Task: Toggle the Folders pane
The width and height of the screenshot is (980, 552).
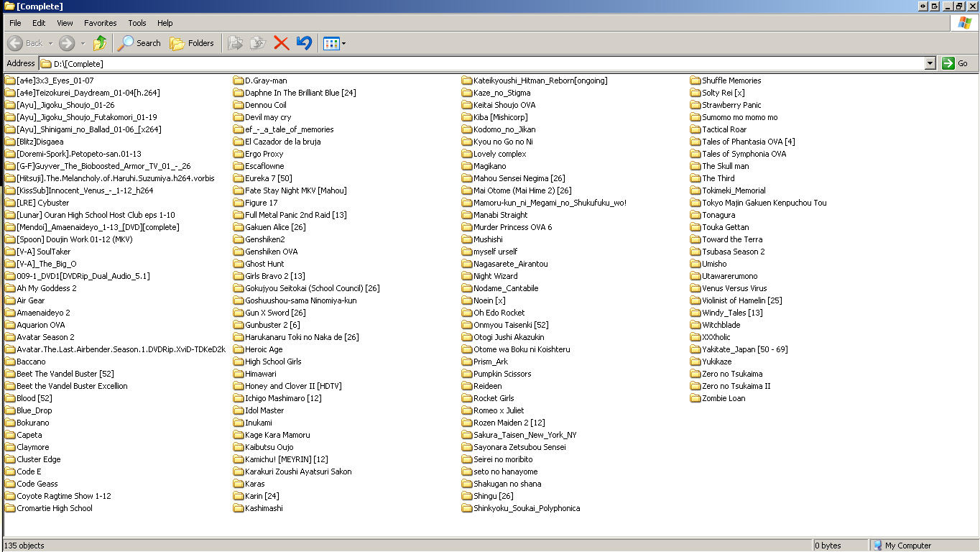Action: [x=192, y=43]
